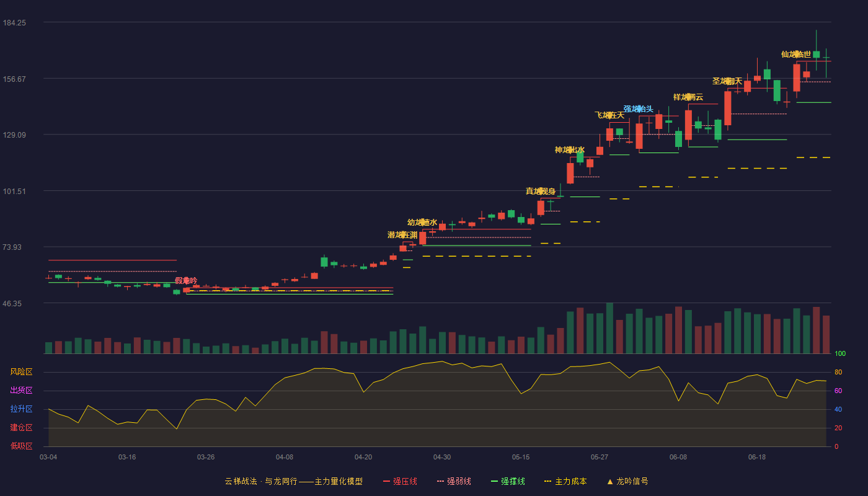Click the 06-18 date label
This screenshot has width=868, height=496.
pyautogui.click(x=757, y=457)
